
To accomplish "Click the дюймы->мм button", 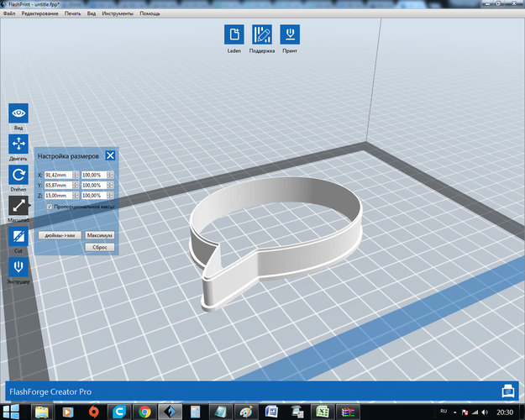I will tap(60, 235).
